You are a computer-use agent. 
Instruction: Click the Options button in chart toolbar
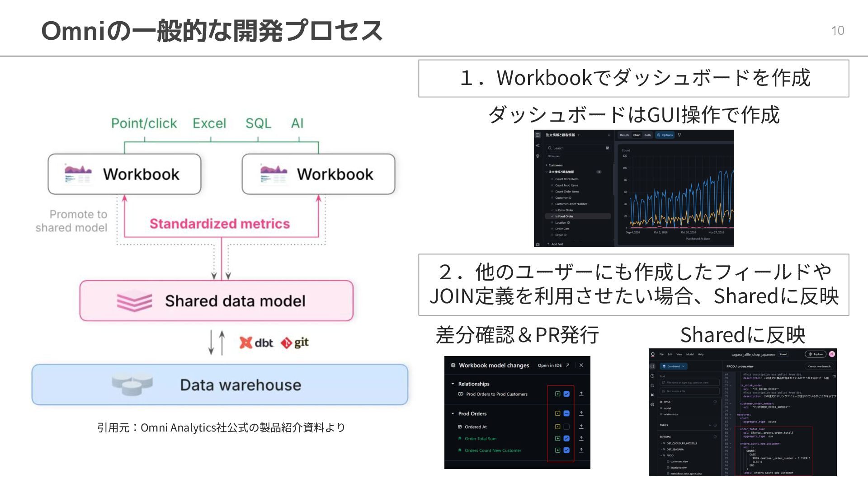665,135
